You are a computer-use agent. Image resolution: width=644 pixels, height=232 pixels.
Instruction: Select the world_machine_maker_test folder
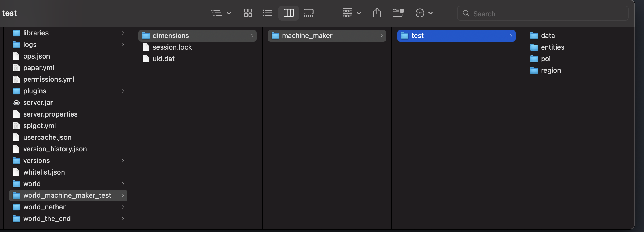68,195
